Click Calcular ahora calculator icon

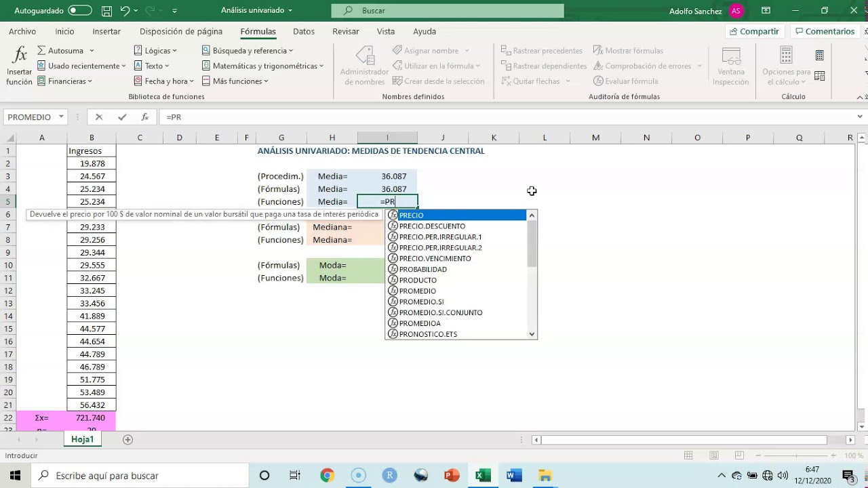click(820, 56)
